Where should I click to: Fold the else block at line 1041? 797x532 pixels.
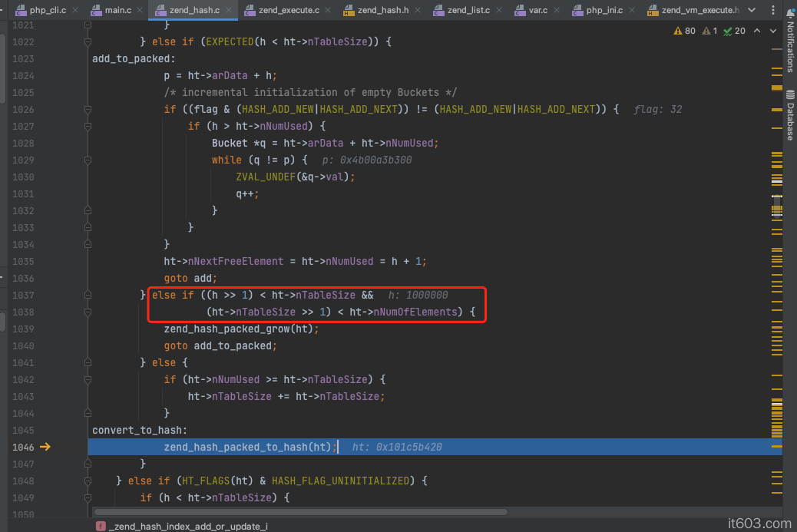88,362
